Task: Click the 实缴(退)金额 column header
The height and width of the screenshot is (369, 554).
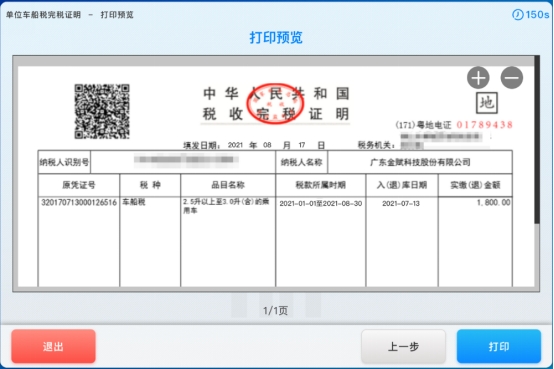Action: (x=475, y=185)
